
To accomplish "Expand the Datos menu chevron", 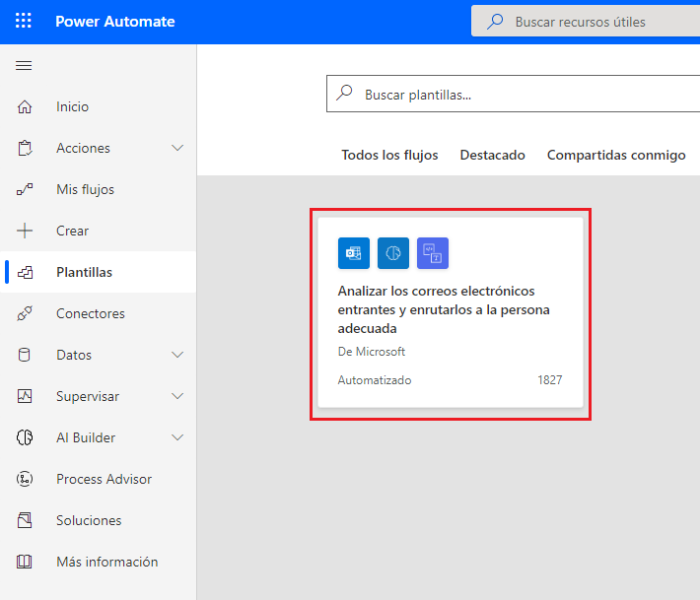I will (177, 355).
